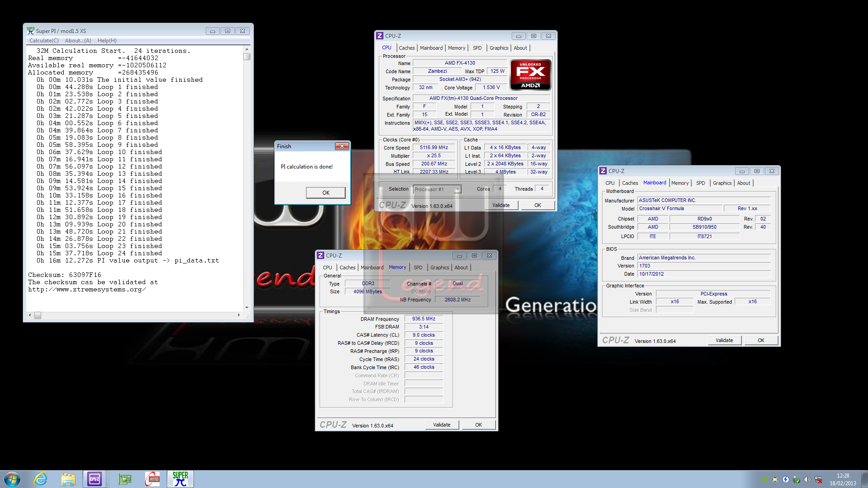The image size is (868, 488).
Task: Click the Super PI title bar icon
Action: 31,31
